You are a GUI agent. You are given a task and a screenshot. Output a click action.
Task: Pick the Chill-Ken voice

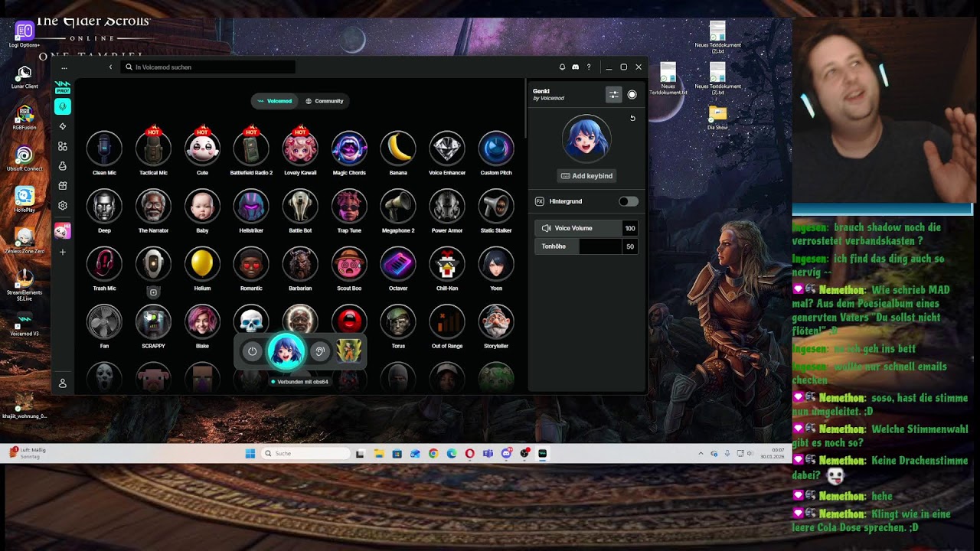(x=447, y=264)
